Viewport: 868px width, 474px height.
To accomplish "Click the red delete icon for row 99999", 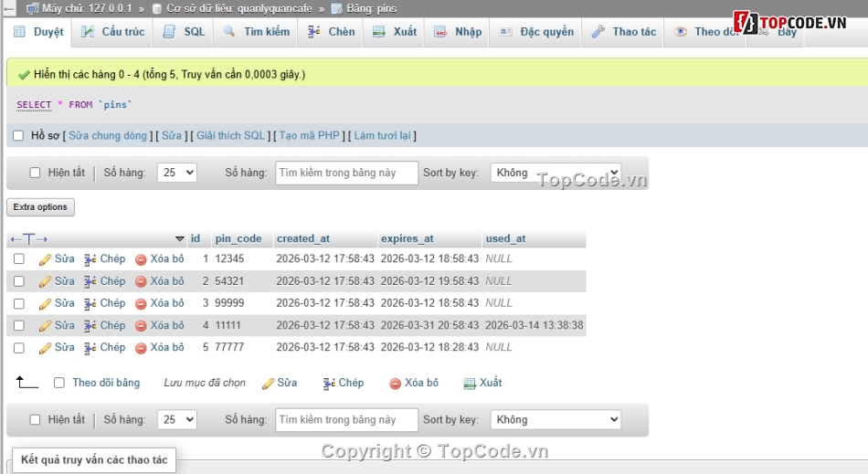I will 141,303.
